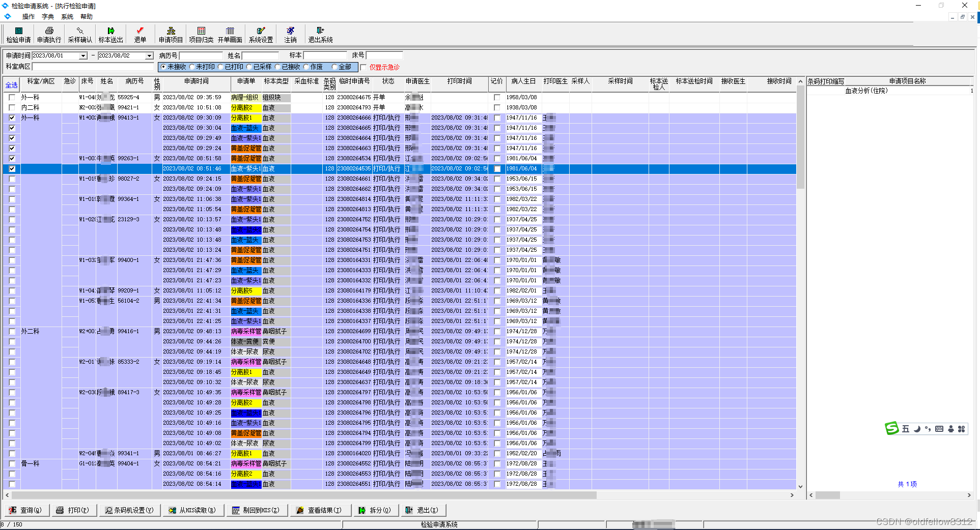The image size is (980, 530).
Task: Click the 查看结果(T) button
Action: [320, 510]
